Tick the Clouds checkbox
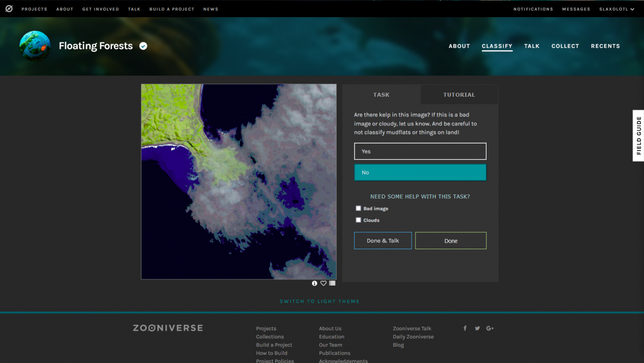This screenshot has width=644, height=363. tap(358, 220)
